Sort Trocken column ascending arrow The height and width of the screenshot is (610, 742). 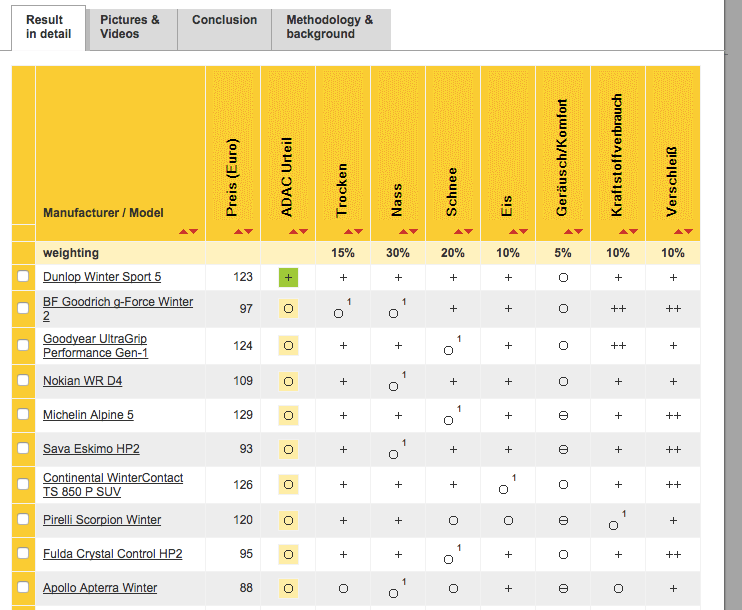[x=348, y=231]
